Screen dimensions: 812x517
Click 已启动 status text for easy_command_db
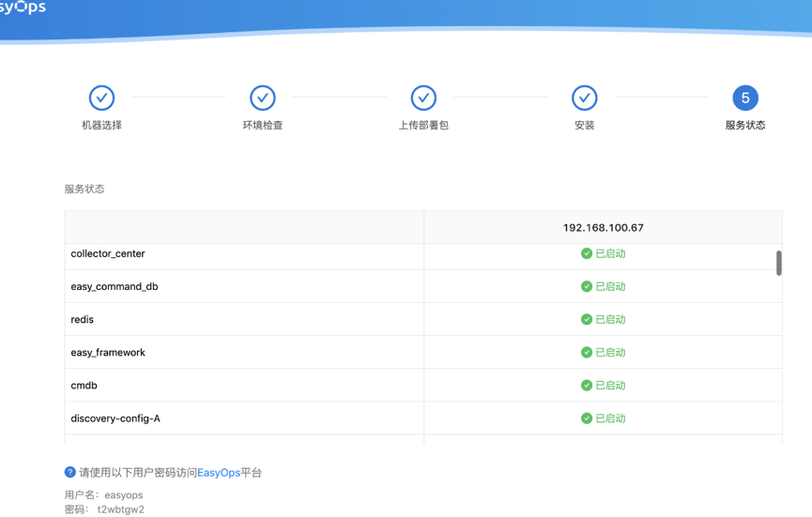pos(610,287)
